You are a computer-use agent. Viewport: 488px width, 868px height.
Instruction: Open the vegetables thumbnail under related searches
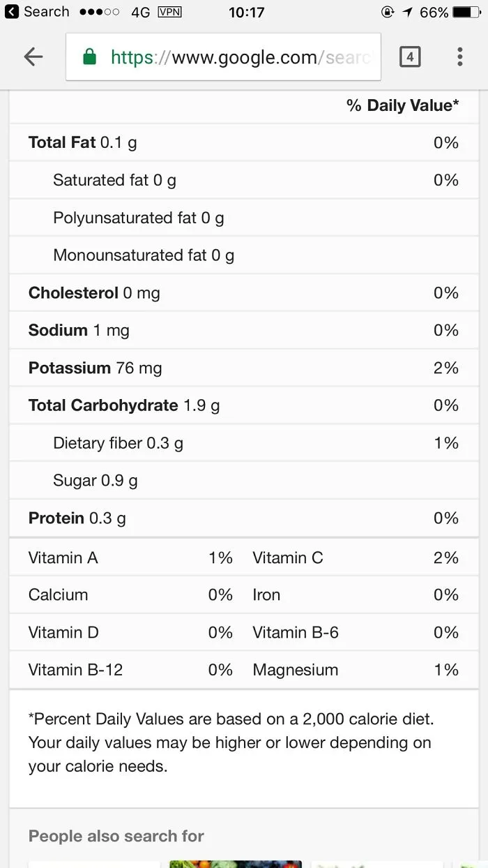236,864
